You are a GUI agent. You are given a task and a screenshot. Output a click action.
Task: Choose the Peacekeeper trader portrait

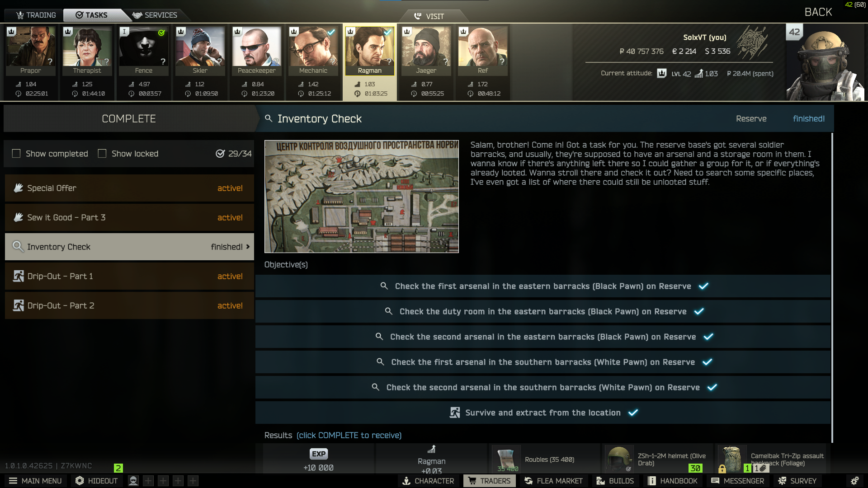click(257, 51)
